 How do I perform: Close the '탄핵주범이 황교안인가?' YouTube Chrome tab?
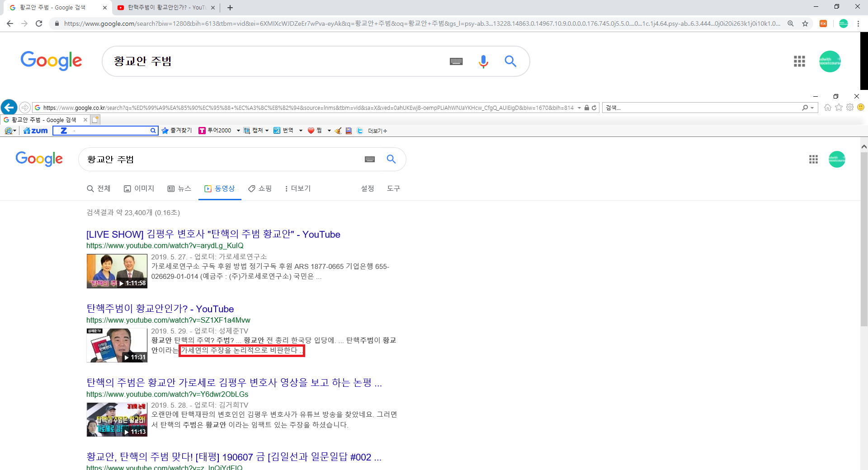(x=213, y=8)
